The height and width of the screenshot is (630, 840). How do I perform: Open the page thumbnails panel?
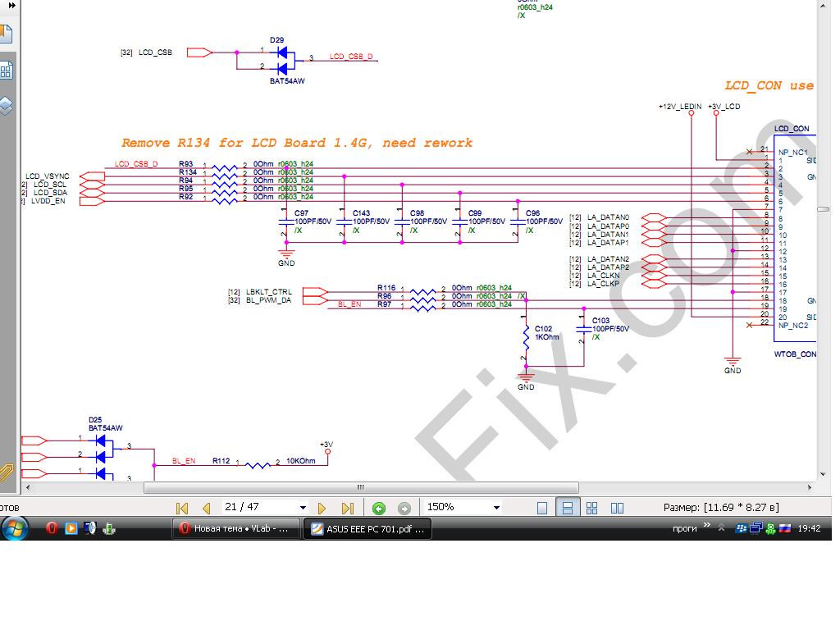(6, 71)
